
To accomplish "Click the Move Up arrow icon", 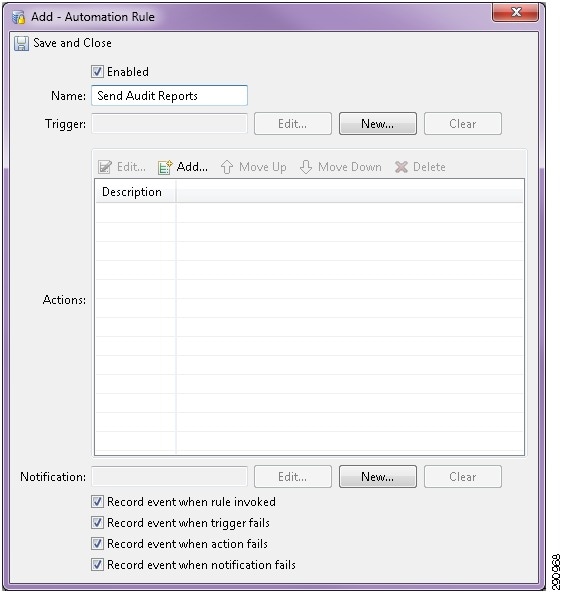I will [227, 167].
